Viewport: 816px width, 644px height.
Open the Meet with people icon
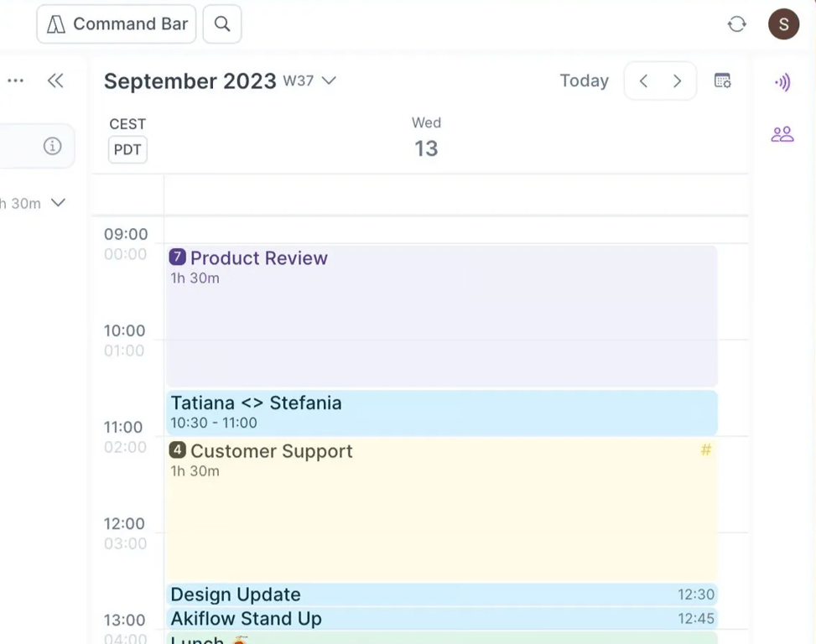tap(782, 134)
